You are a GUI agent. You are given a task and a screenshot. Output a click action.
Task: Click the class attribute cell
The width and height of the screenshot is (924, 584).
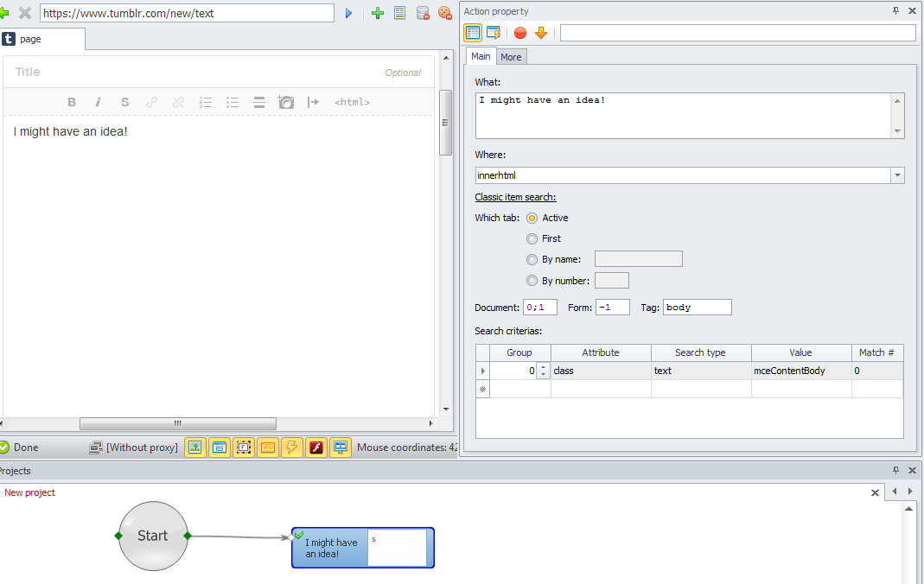601,371
